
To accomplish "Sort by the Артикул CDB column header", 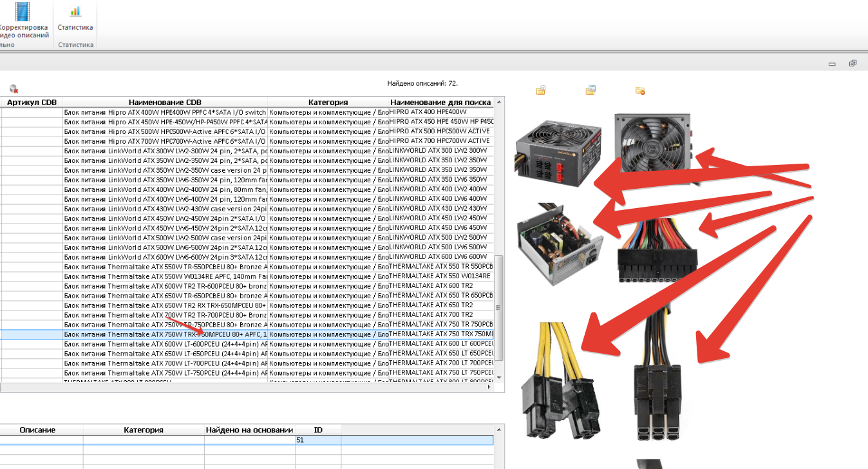I will pos(32,102).
